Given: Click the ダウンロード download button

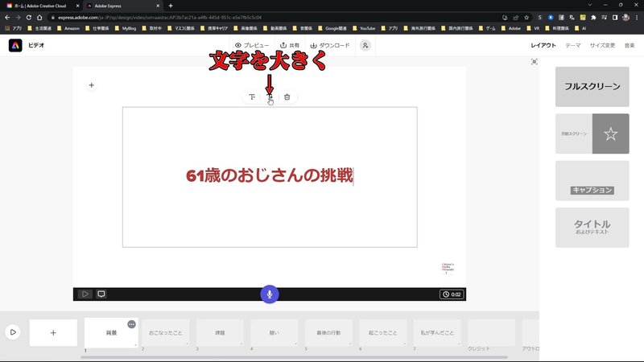Looking at the screenshot, I should [330, 45].
